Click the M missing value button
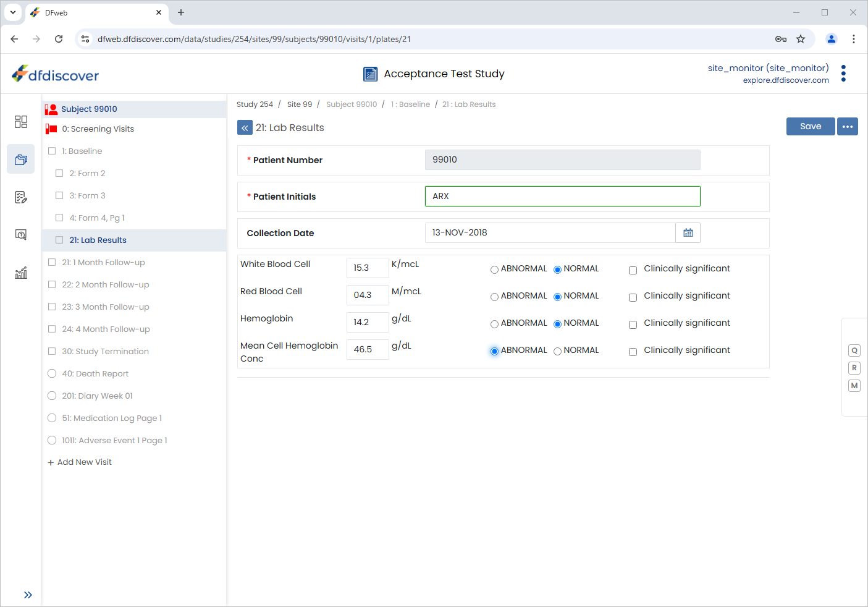This screenshot has height=607, width=868. tap(854, 386)
